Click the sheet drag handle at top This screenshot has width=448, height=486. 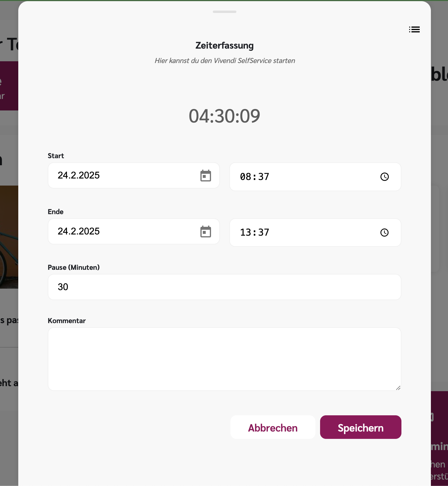coord(224,12)
